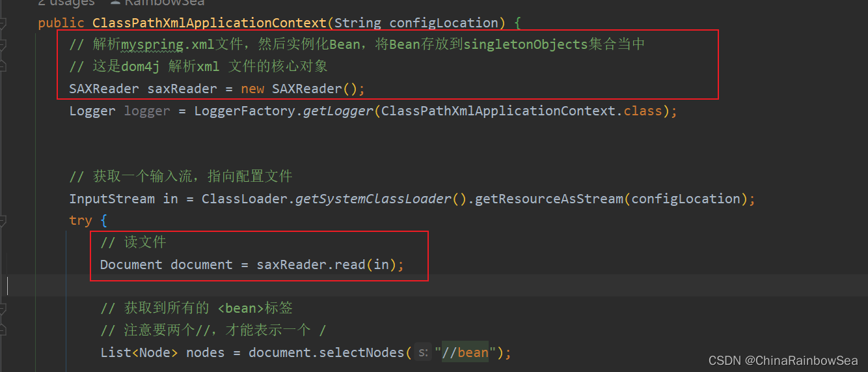Viewport: 868px width, 372px height.
Task: Collapse the ClassPathXmlApplicationContext constructor fold marker
Action: (x=3, y=25)
